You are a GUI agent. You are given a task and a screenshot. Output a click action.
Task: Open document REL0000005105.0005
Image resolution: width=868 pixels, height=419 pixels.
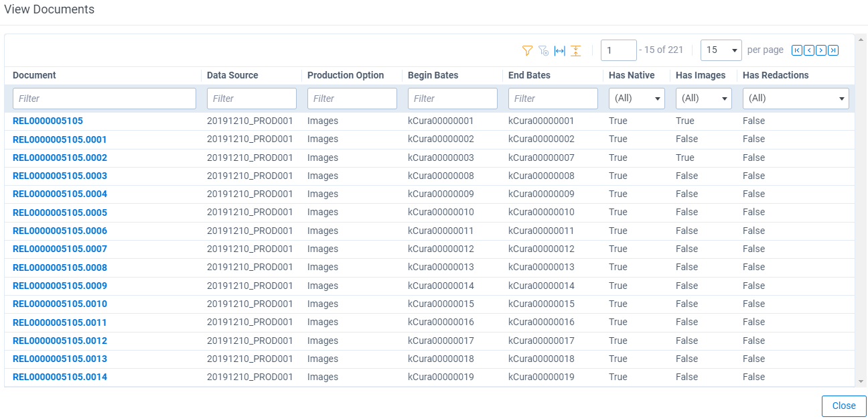coord(60,213)
